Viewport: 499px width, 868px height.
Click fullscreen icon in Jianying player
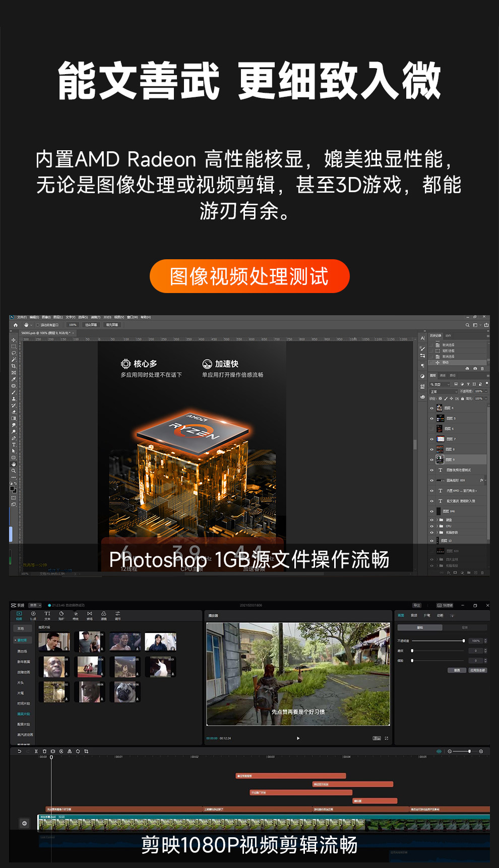point(387,738)
